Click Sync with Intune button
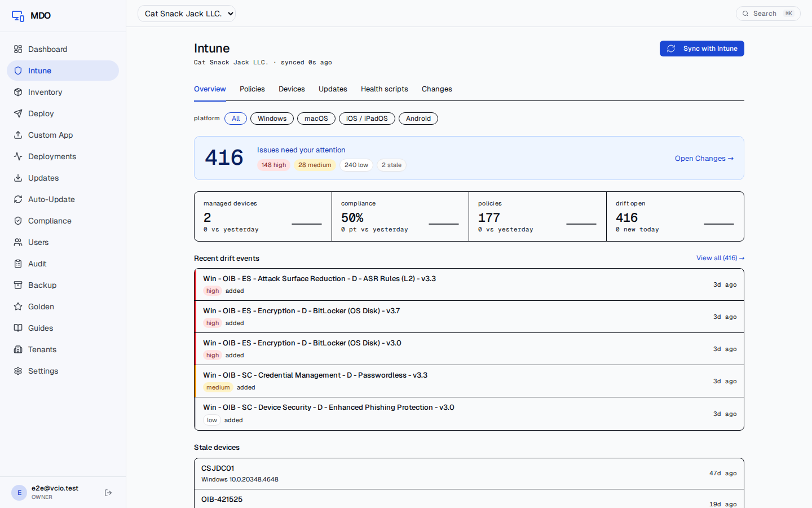 702,49
